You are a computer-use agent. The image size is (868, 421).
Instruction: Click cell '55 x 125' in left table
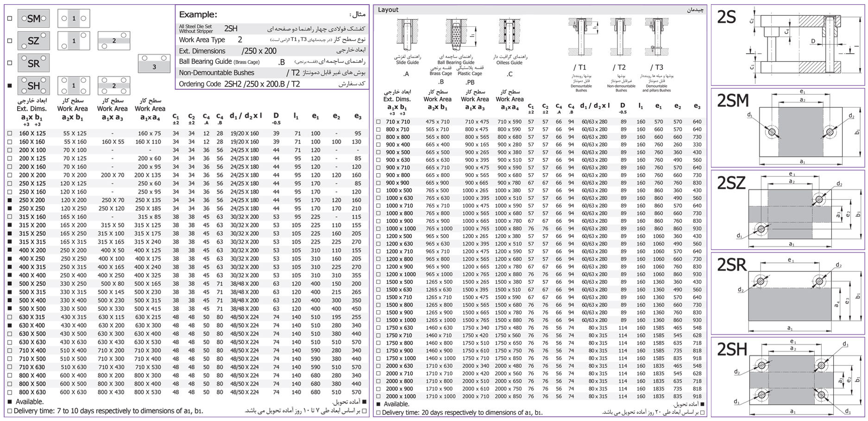coord(75,133)
